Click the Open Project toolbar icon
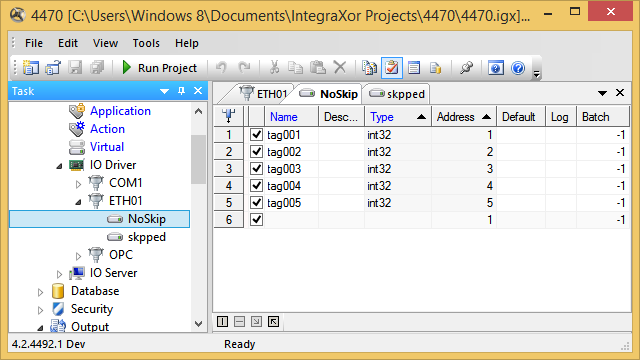Screen dimensions: 640x360 (x=53, y=67)
